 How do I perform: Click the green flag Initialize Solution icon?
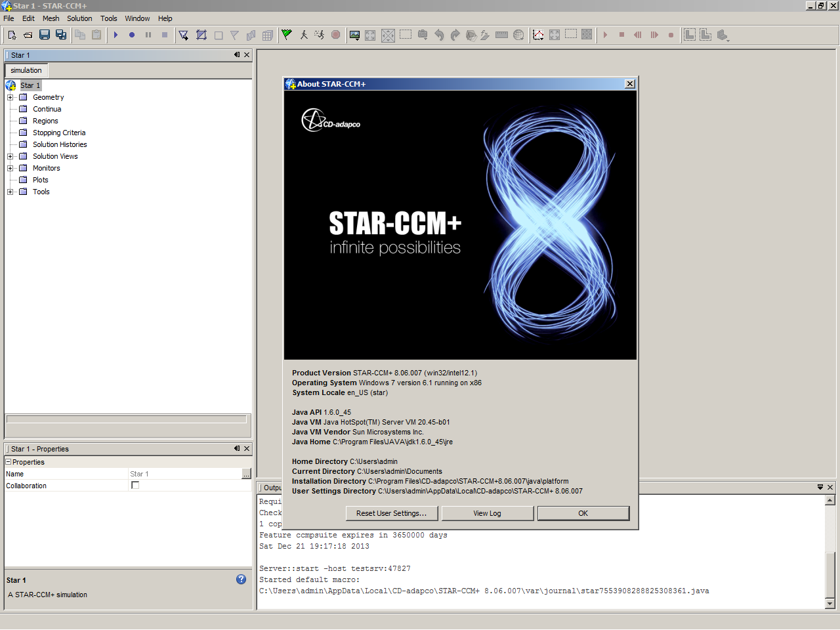coord(287,35)
